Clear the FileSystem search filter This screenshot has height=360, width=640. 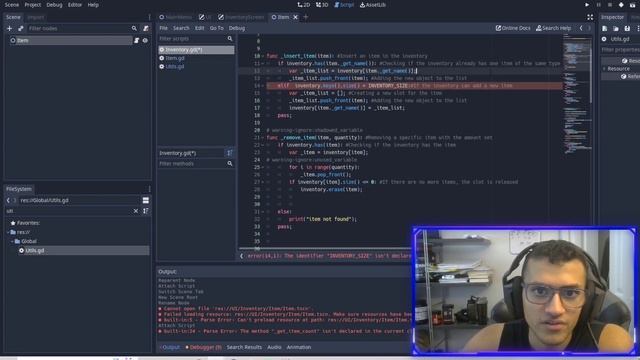(x=136, y=211)
